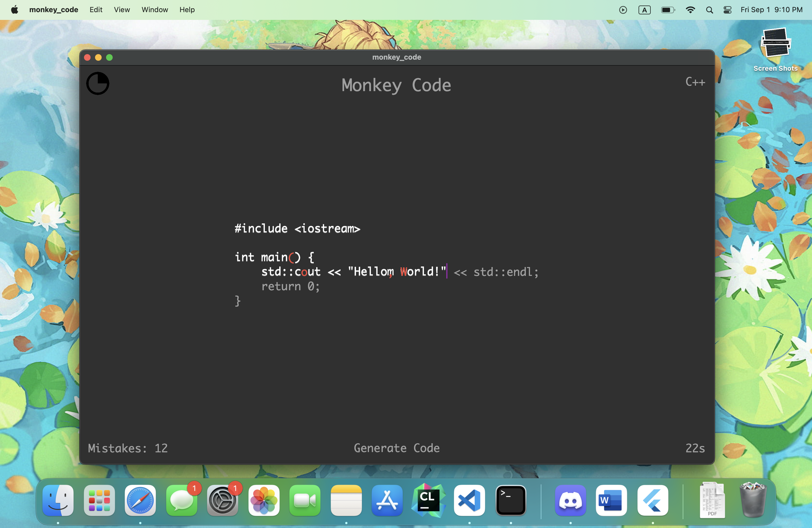Open the Apple menu

pos(14,10)
